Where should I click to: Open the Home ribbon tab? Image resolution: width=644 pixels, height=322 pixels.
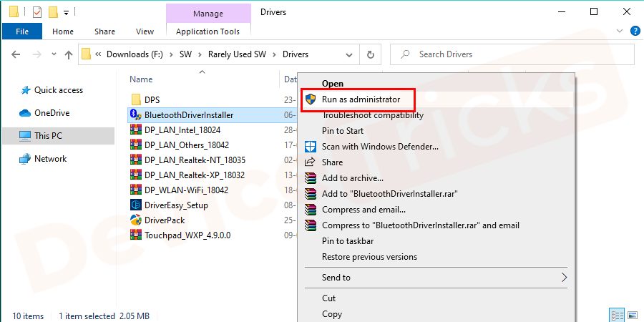63,31
